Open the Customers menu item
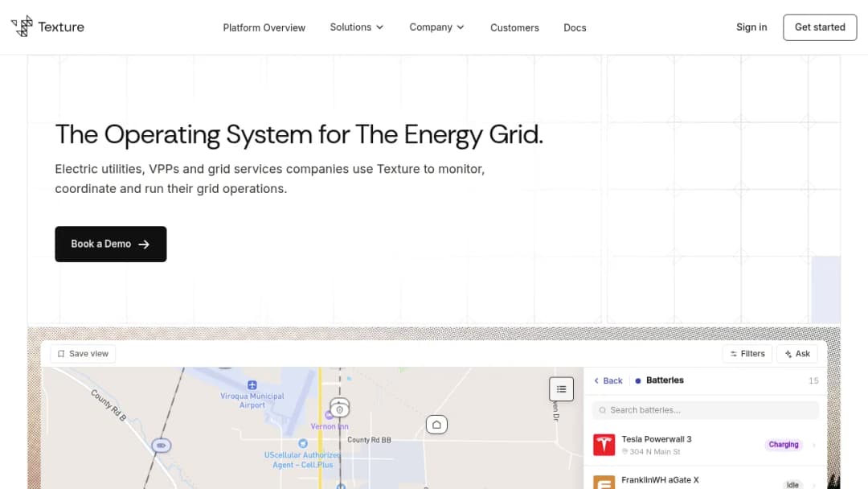Screen dimensions: 868x489 pyautogui.click(x=514, y=27)
